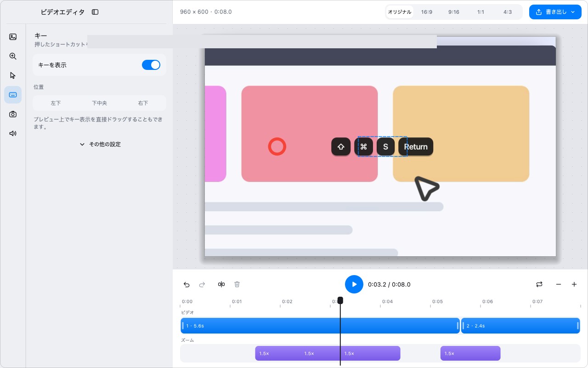Toggle the sidebar panel icon
The height and width of the screenshot is (368, 588).
point(95,12)
